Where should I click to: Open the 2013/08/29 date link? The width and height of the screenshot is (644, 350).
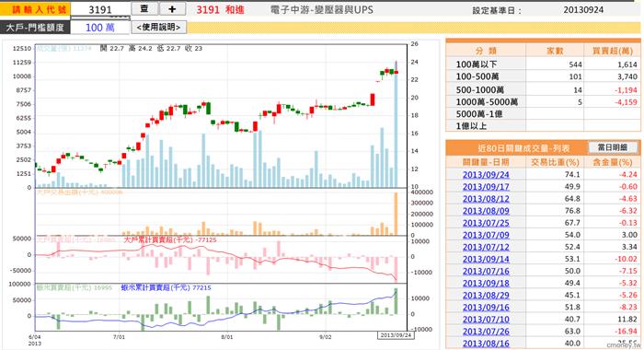pos(486,296)
